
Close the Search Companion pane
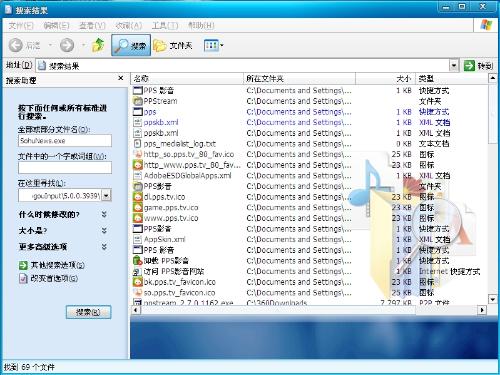(x=121, y=78)
